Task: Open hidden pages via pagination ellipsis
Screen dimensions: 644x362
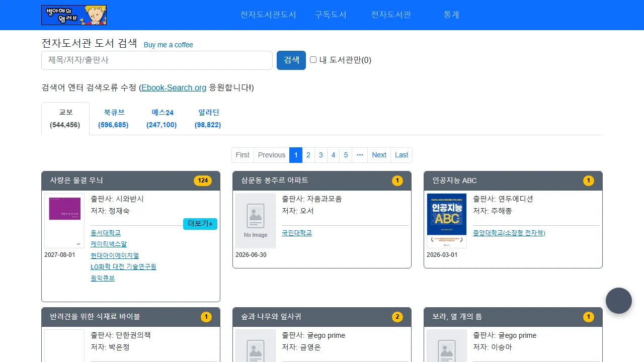Action: [360, 155]
